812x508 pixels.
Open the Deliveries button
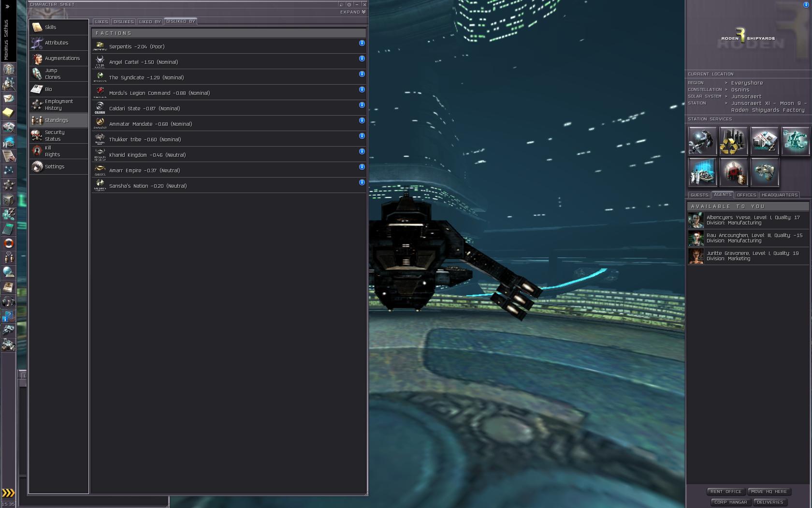pyautogui.click(x=770, y=502)
